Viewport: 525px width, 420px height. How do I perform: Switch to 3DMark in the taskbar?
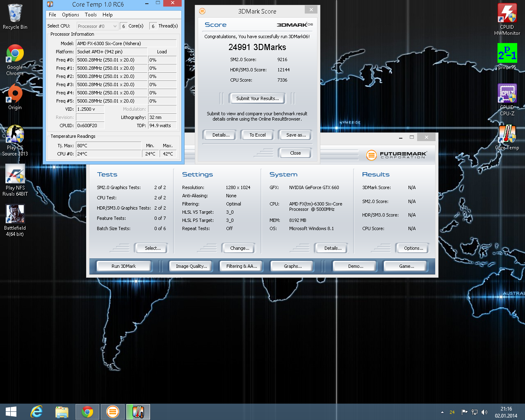click(x=113, y=412)
